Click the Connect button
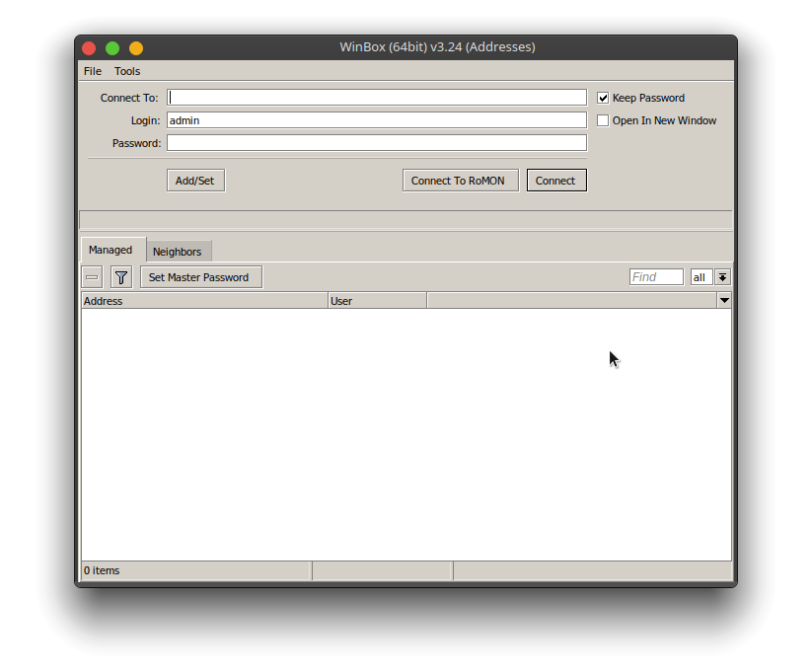This screenshot has height=672, width=812. [555, 180]
